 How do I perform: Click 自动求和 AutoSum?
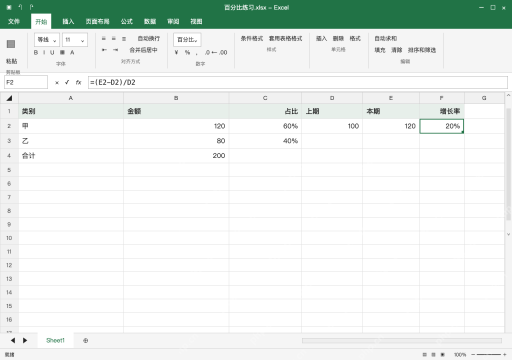click(x=386, y=39)
